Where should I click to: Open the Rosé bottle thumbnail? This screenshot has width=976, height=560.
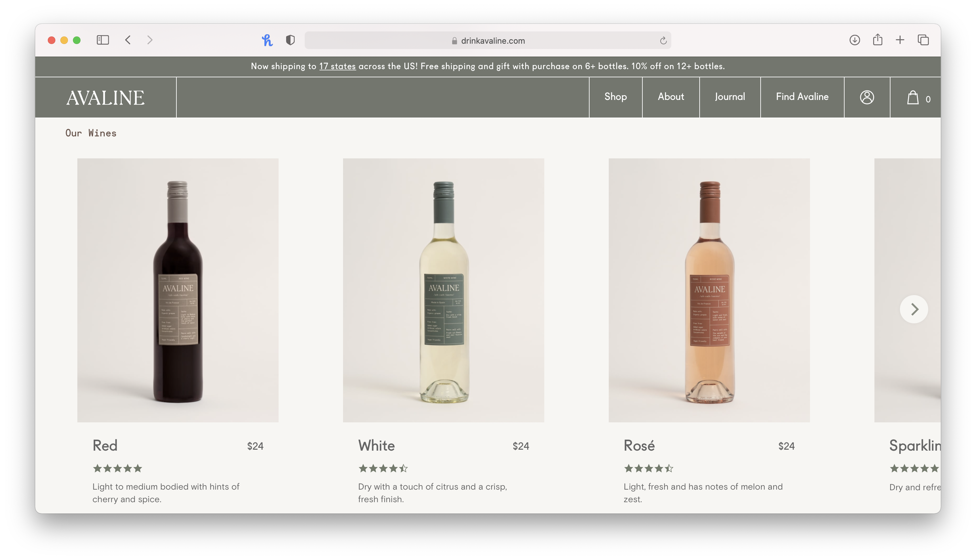709,290
